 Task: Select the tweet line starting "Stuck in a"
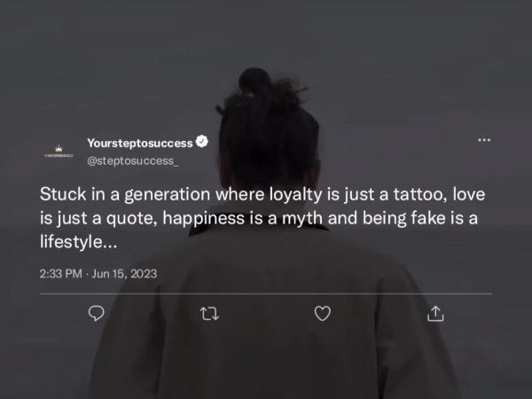pyautogui.click(x=262, y=195)
